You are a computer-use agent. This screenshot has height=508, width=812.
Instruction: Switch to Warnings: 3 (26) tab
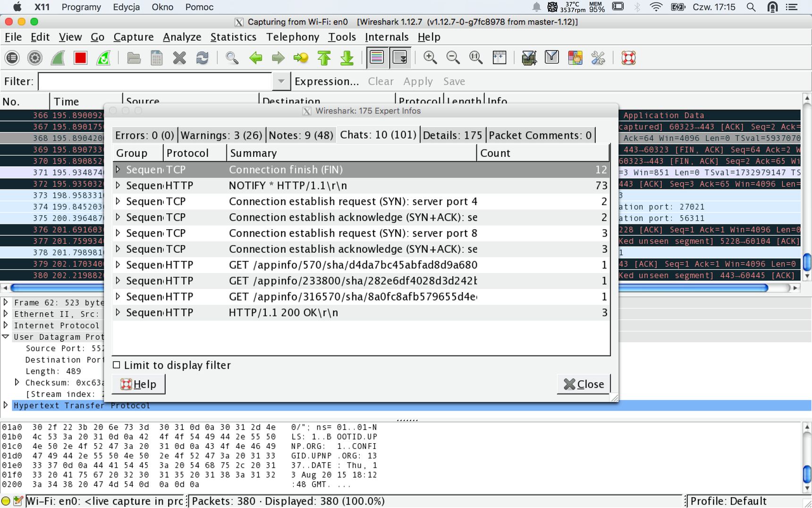221,135
